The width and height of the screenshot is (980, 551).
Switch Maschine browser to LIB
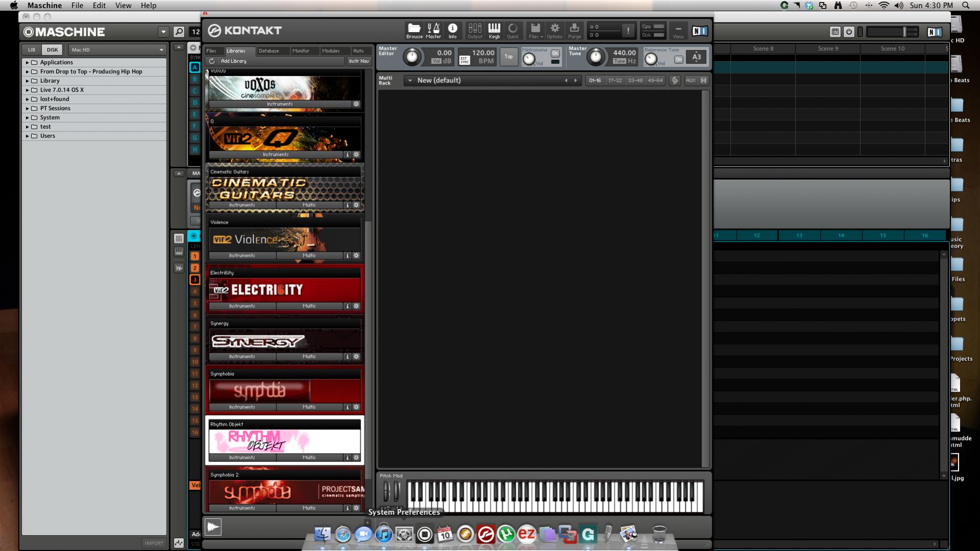pyautogui.click(x=32, y=50)
